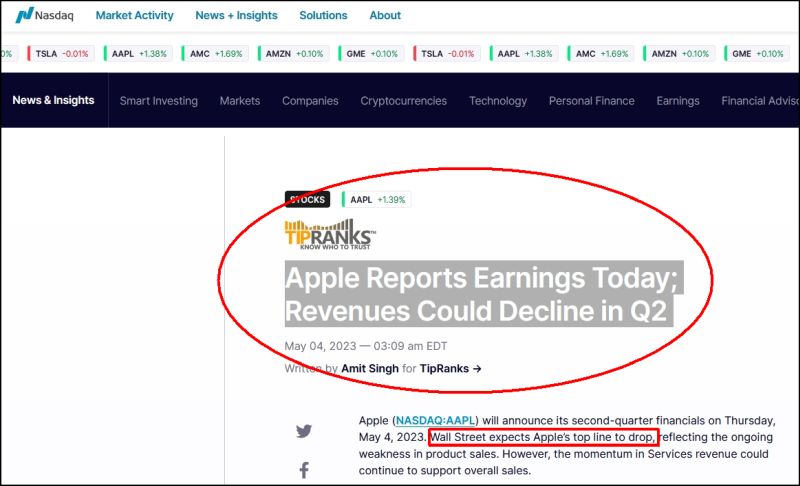Open the Solutions menu

coord(323,16)
